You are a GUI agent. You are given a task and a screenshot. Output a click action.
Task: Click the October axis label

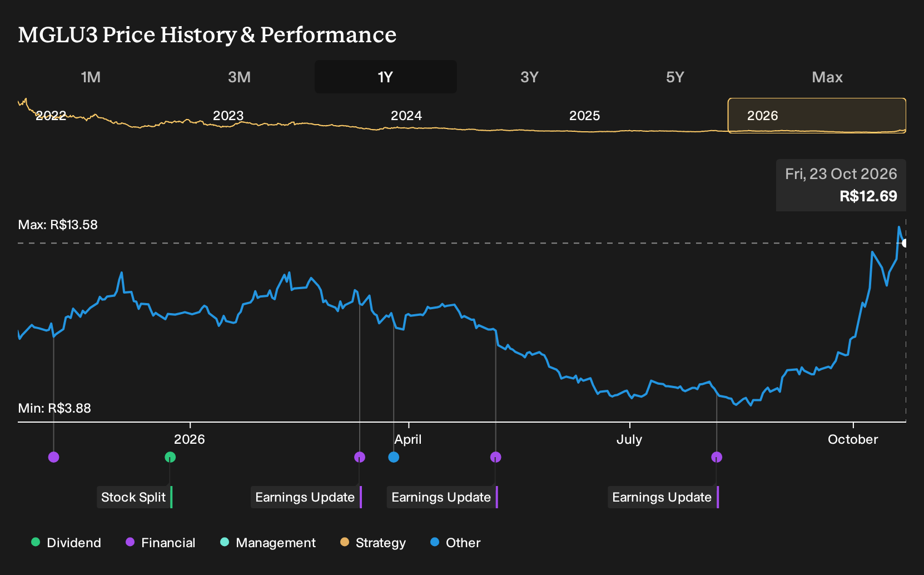point(853,439)
